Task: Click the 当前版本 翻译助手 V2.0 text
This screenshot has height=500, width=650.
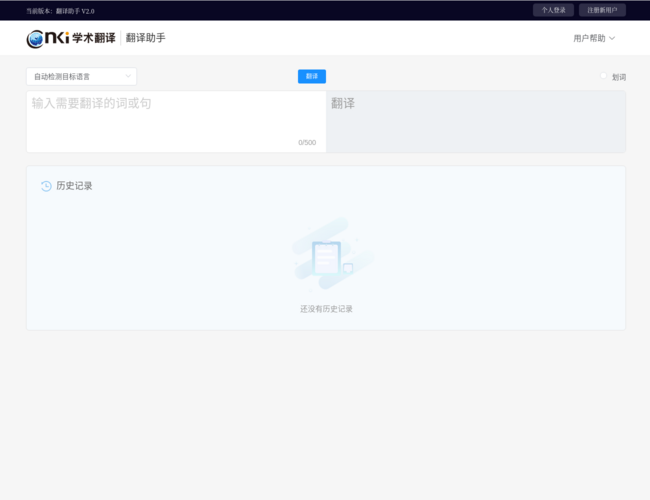Action: (61, 11)
